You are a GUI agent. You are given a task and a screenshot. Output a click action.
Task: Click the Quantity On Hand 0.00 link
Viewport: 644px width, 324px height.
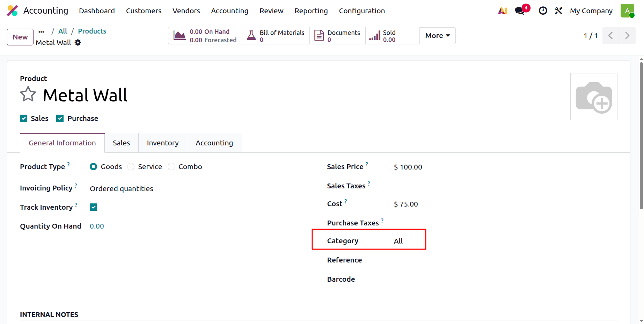pos(97,226)
